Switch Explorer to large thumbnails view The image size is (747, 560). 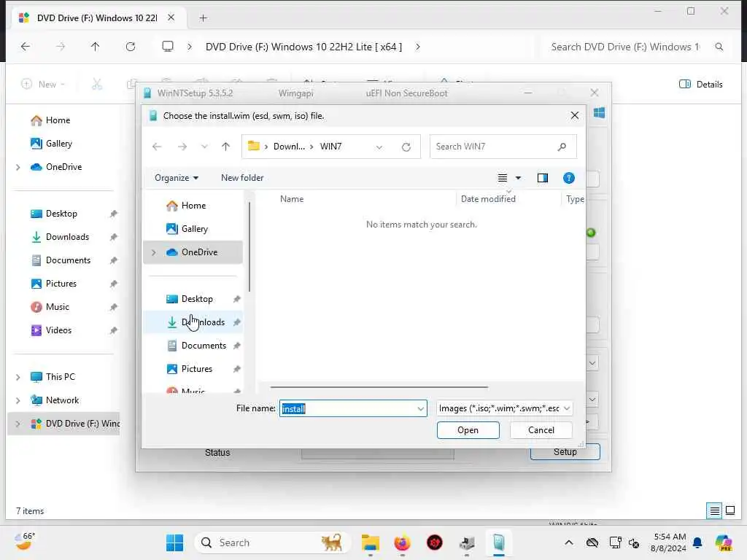[x=729, y=511]
